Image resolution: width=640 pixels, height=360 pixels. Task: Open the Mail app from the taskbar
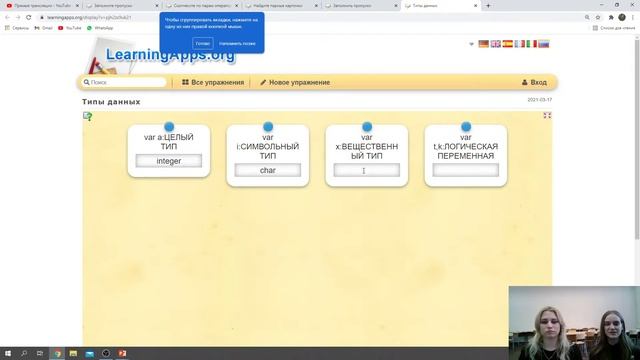(x=89, y=353)
